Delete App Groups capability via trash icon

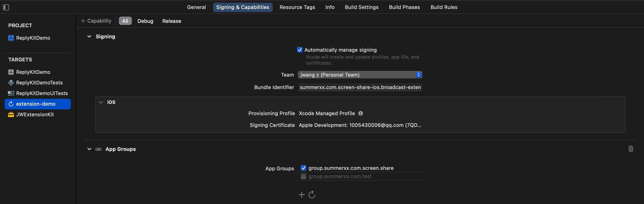point(631,149)
